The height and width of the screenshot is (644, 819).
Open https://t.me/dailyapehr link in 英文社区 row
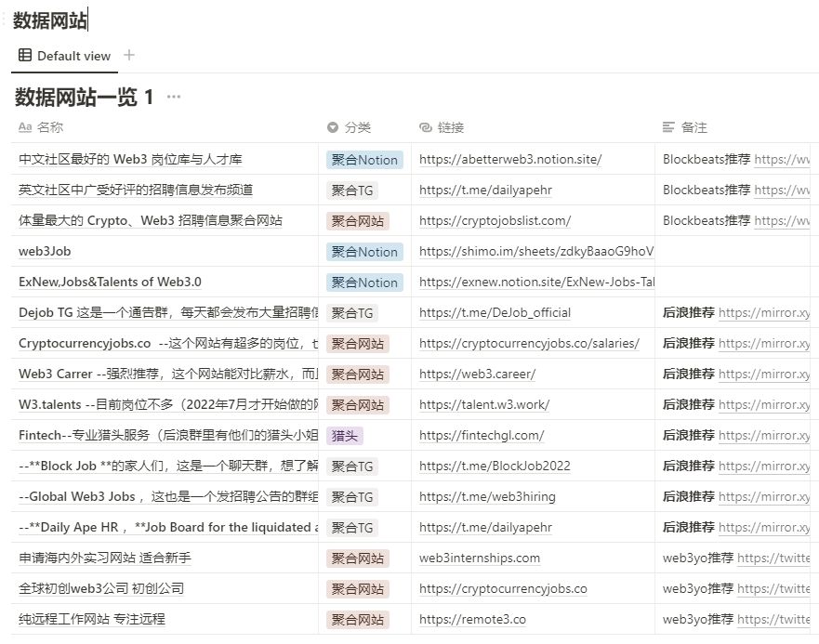(485, 191)
